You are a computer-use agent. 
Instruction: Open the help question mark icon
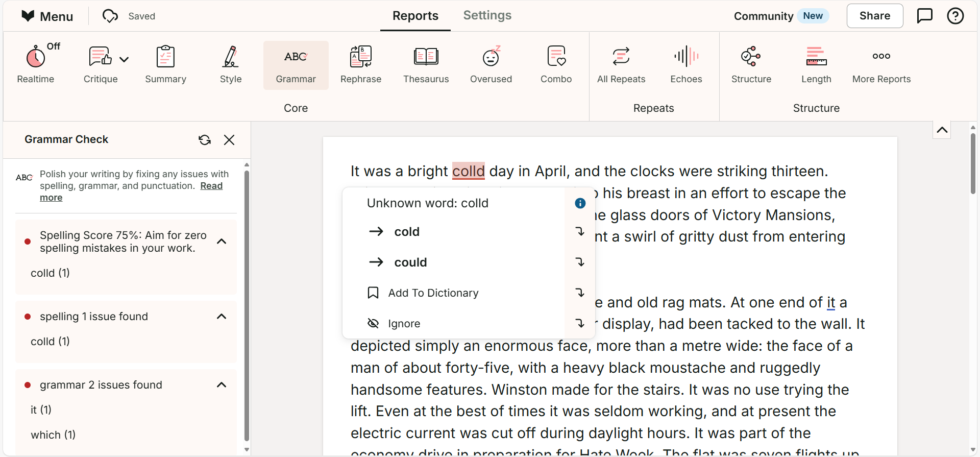(x=955, y=16)
